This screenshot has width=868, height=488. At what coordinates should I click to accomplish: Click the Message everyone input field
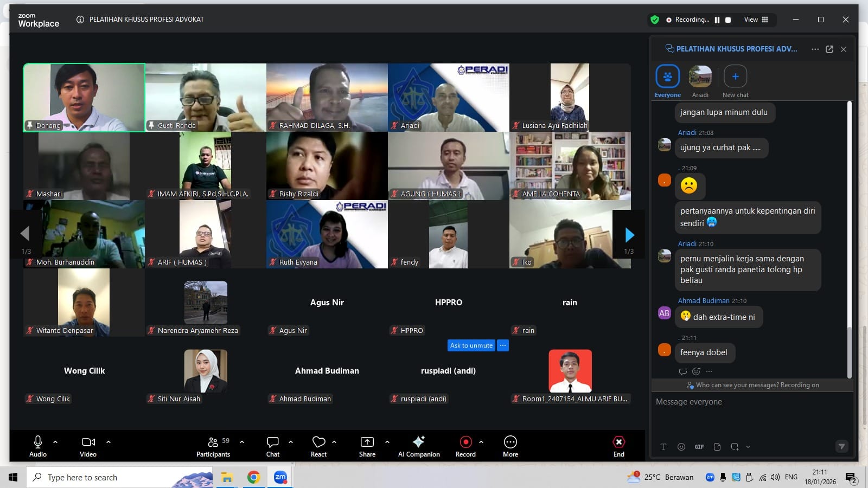pos(749,402)
